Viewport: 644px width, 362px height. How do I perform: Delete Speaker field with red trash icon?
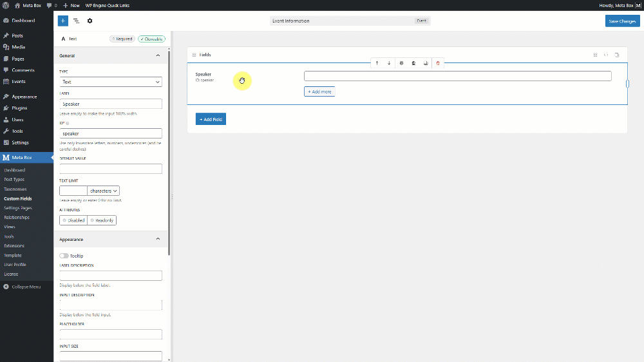click(x=438, y=63)
